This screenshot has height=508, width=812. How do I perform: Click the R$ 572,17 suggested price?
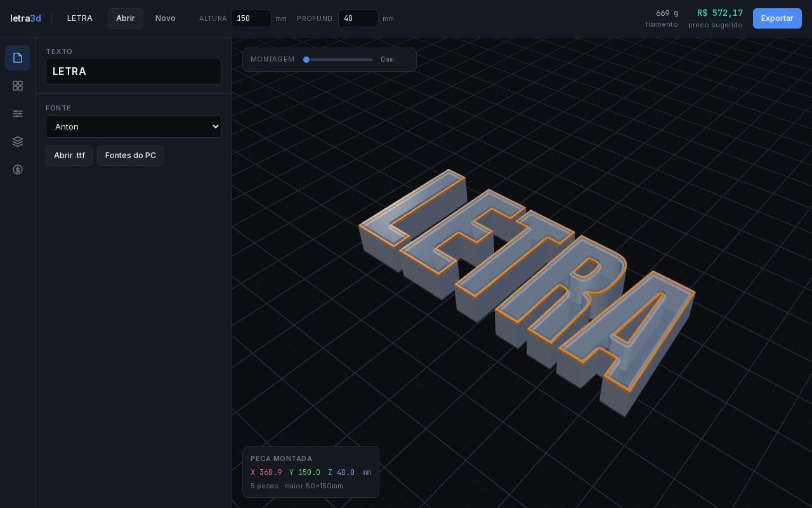(x=720, y=13)
